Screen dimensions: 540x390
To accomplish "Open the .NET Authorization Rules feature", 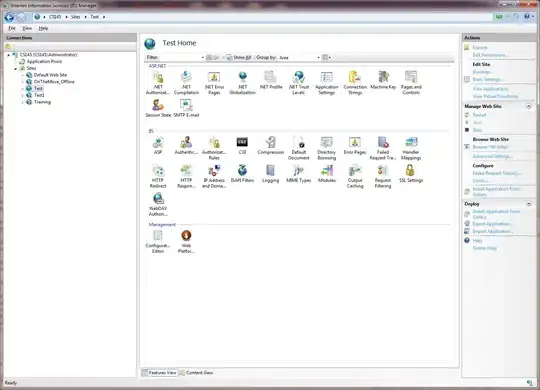I will tap(158, 83).
